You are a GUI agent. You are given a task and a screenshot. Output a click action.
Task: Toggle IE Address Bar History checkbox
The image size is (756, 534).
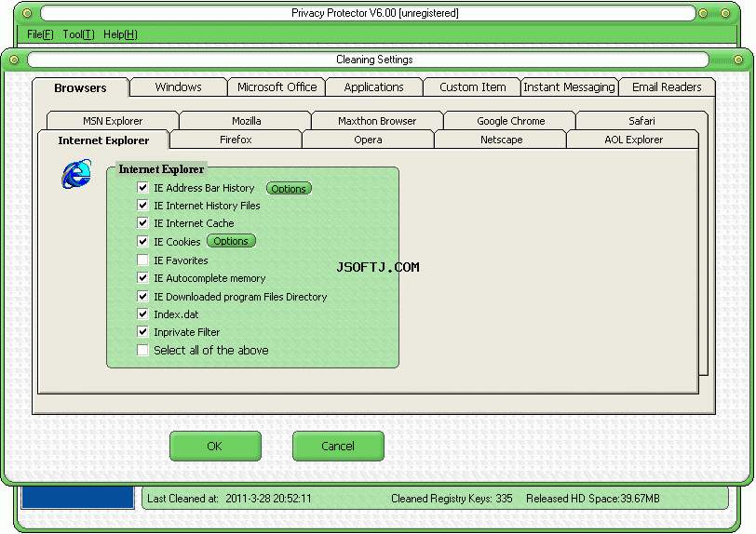[x=142, y=188]
